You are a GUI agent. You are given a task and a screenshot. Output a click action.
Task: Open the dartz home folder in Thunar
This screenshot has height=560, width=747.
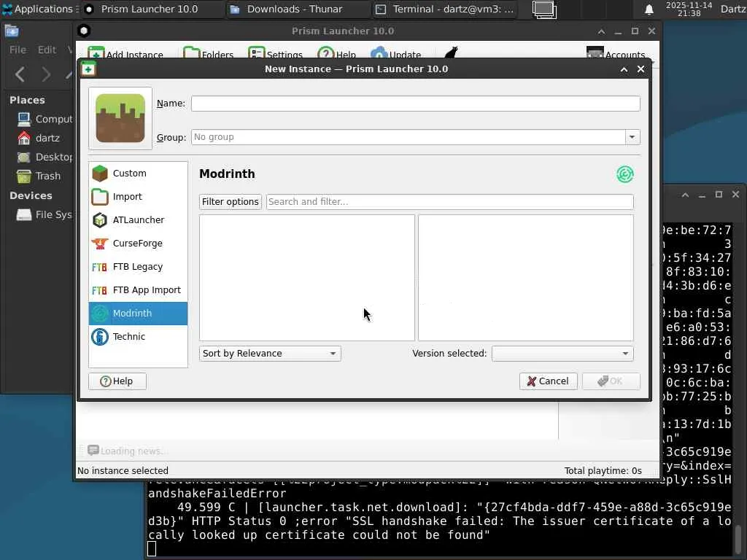(38, 138)
